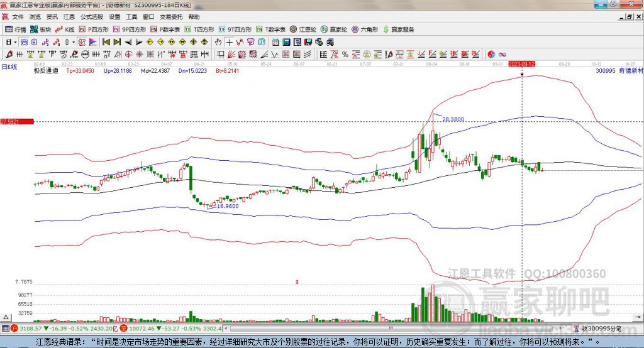Jump to first bar with skip-to-start icon
Image resolution: width=644 pixels, height=348 pixels.
click(106, 42)
